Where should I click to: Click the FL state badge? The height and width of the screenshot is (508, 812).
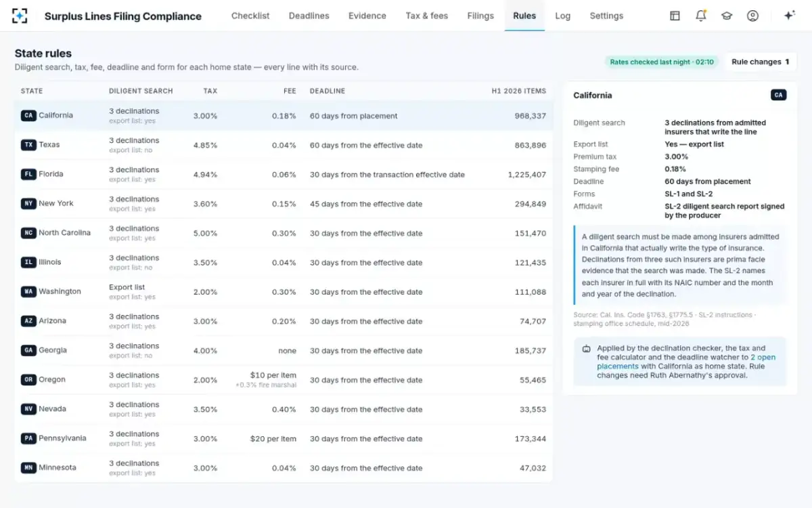pyautogui.click(x=28, y=174)
